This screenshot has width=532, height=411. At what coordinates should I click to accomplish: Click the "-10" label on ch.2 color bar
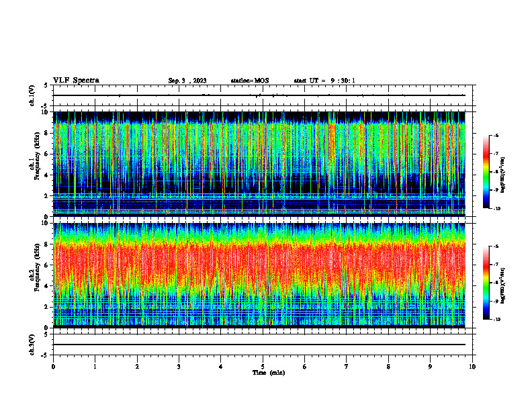coord(496,320)
